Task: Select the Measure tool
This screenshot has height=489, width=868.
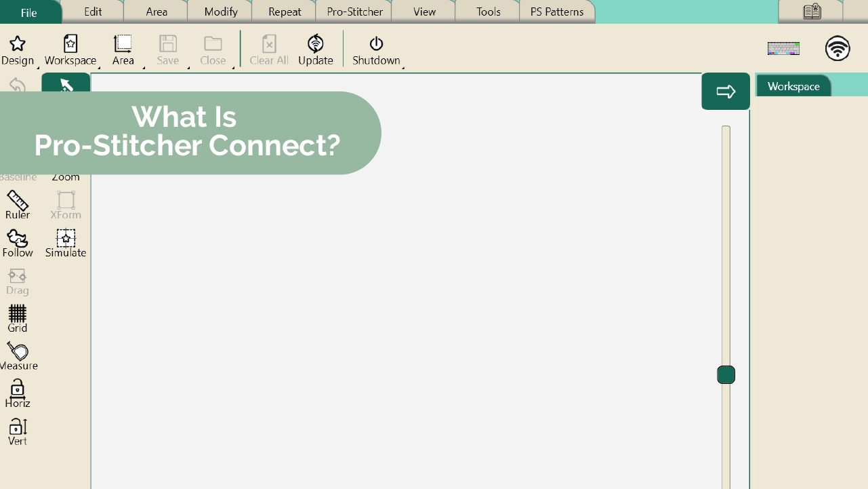Action: tap(18, 352)
